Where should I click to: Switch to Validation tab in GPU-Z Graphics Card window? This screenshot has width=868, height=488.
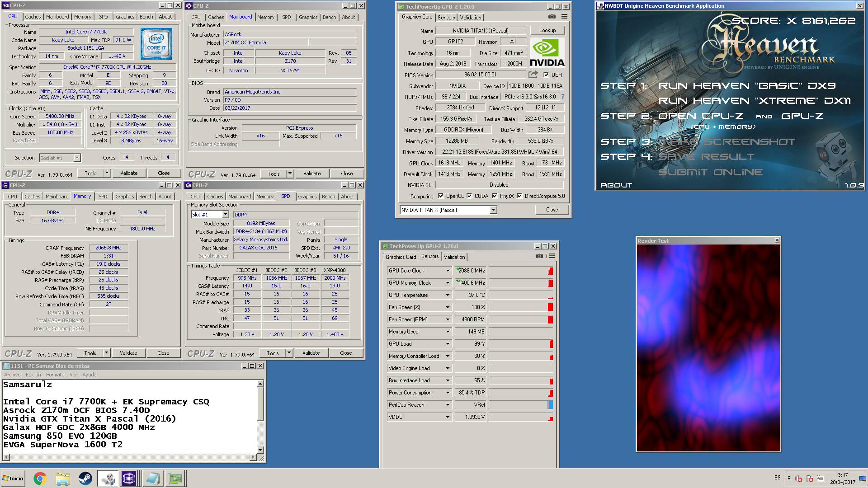471,18
